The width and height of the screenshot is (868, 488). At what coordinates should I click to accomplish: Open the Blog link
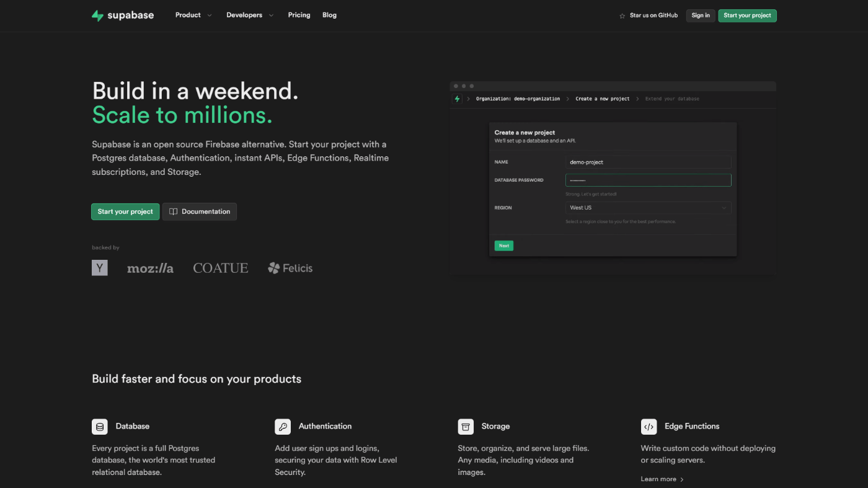tap(329, 15)
